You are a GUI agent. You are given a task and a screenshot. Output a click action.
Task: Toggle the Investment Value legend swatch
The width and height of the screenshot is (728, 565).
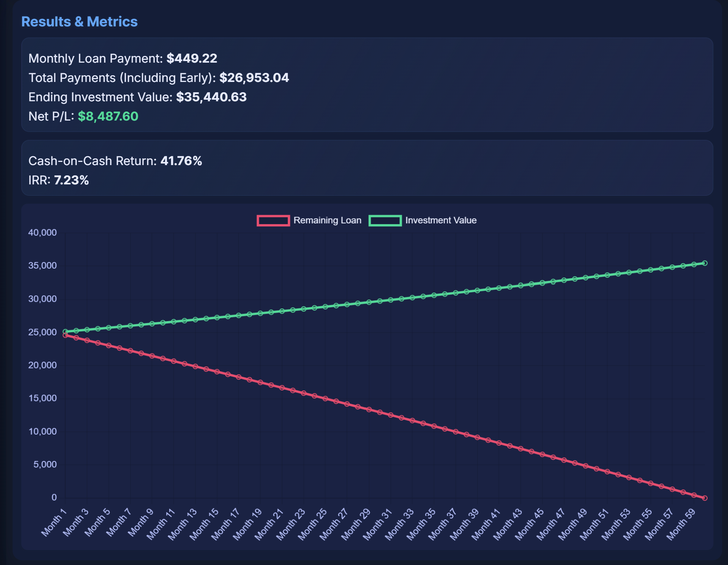385,221
